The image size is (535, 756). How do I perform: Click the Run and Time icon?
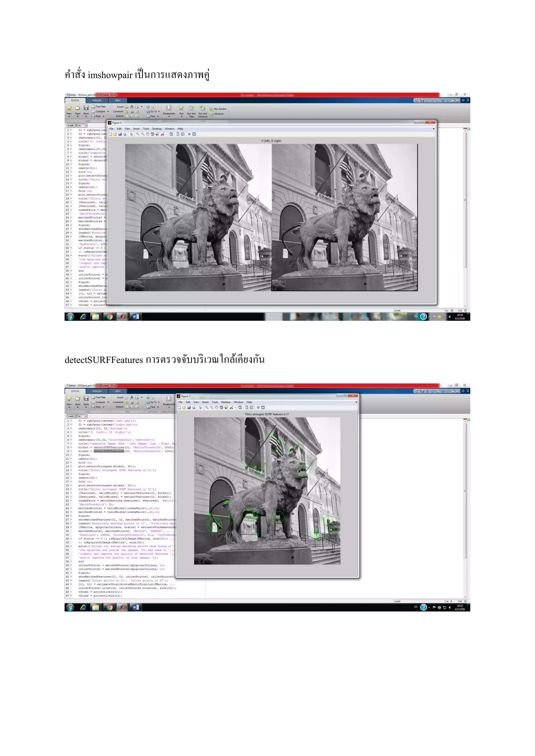191,108
